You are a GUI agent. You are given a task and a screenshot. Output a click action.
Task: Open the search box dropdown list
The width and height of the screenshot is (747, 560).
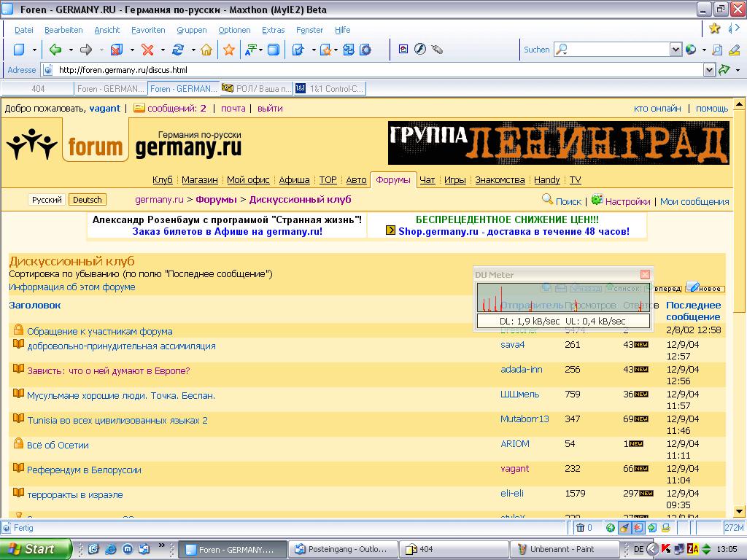click(x=676, y=50)
